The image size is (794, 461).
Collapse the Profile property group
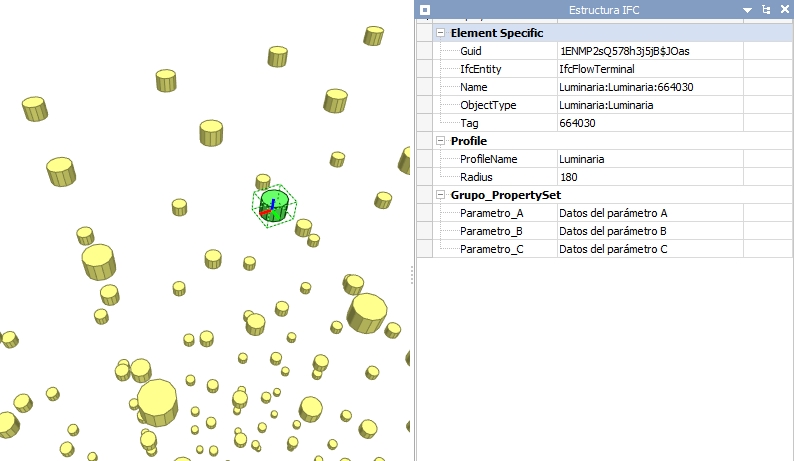click(x=440, y=141)
